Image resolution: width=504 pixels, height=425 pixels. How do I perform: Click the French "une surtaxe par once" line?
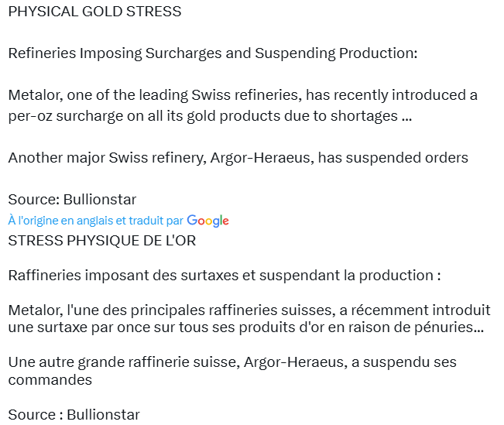tap(246, 327)
